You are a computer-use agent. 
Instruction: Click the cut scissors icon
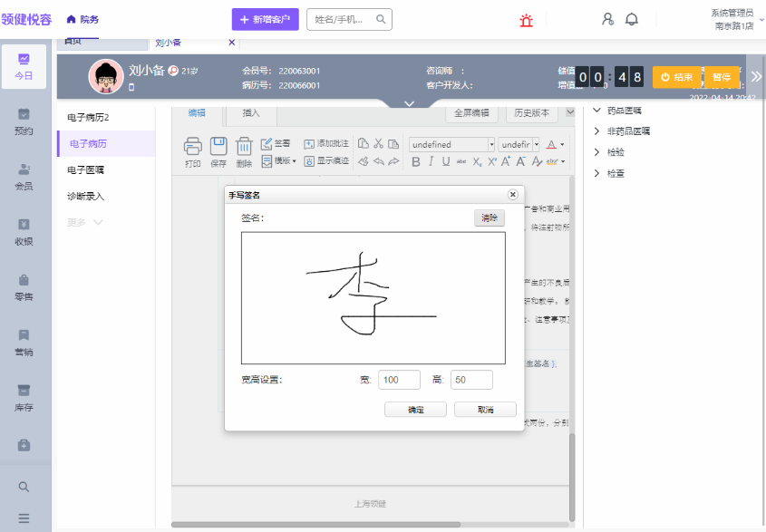pos(378,143)
